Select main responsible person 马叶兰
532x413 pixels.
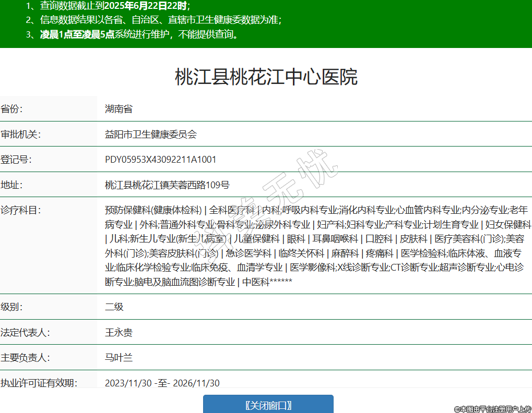point(119,358)
